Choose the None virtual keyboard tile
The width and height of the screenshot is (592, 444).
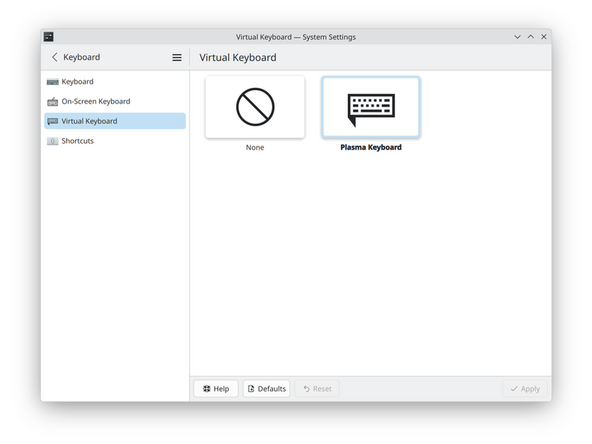coord(255,107)
